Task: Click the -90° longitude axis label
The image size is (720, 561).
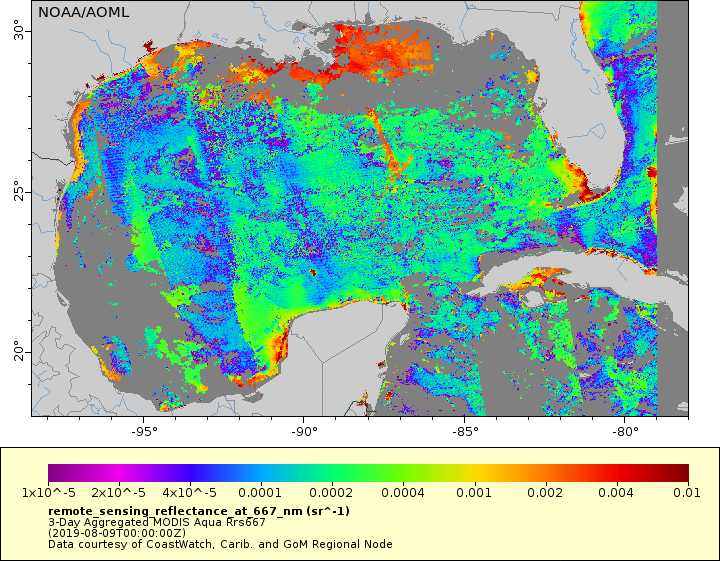Action: pos(303,431)
